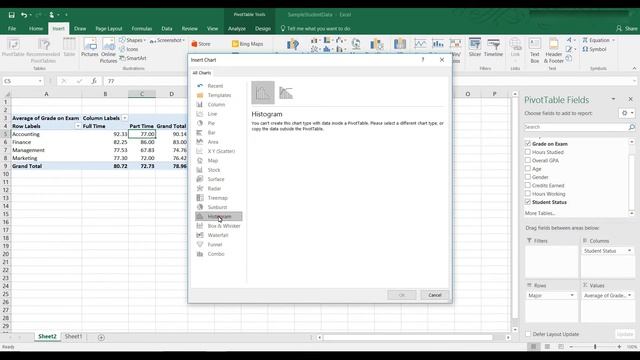Click the zoom in plus button

tap(619, 347)
